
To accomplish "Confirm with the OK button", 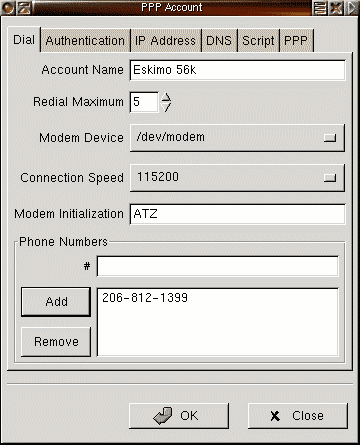I will click(179, 416).
